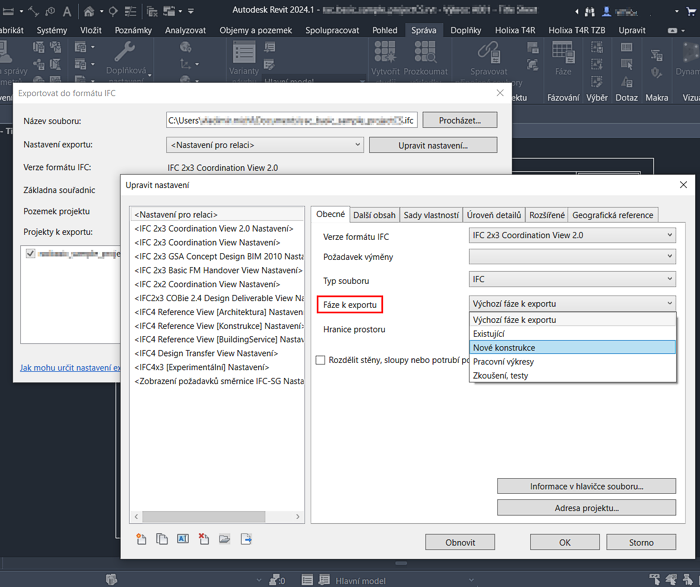Click the delete setup icon

(204, 539)
